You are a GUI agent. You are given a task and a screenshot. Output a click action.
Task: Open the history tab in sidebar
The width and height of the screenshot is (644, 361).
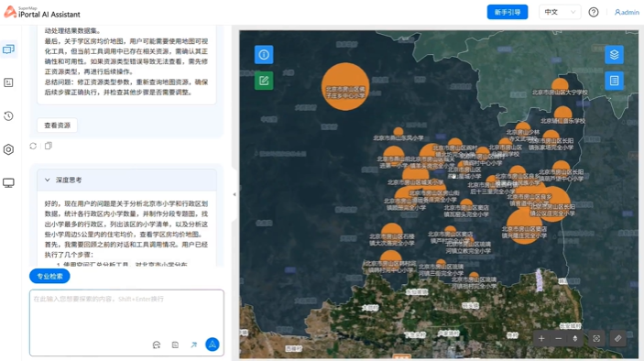(x=8, y=115)
